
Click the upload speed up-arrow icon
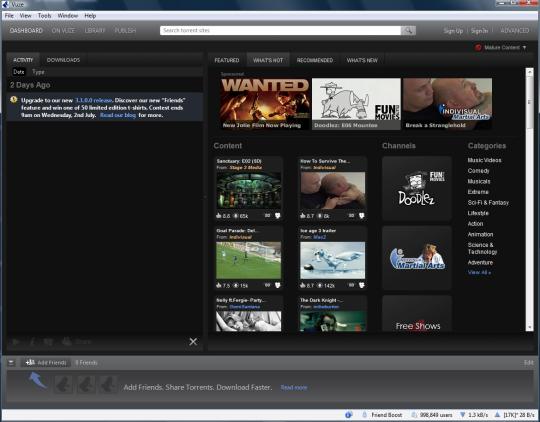[497, 415]
